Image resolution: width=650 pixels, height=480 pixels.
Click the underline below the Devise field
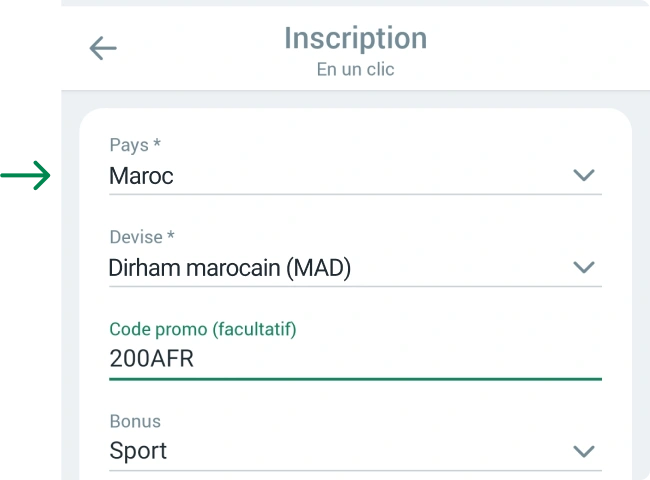355,286
